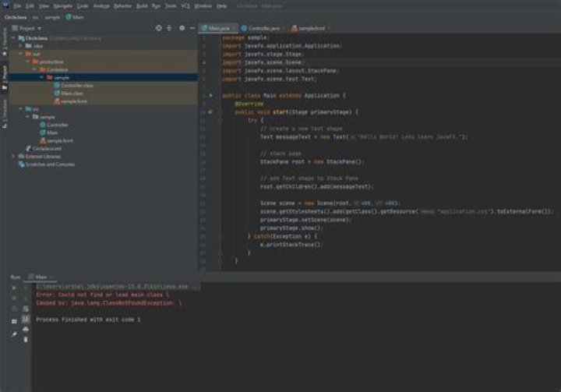Open the Window menu
The height and width of the screenshot is (392, 561).
coord(203,6)
